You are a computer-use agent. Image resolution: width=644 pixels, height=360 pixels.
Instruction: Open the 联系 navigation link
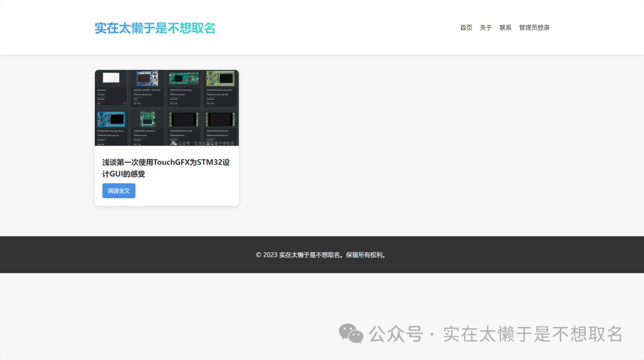[505, 27]
